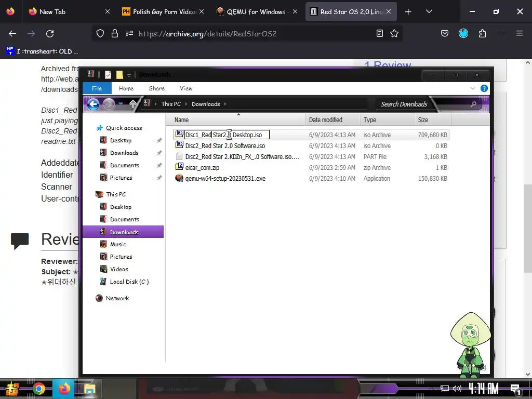Click Firefox back navigation arrow

click(x=12, y=34)
